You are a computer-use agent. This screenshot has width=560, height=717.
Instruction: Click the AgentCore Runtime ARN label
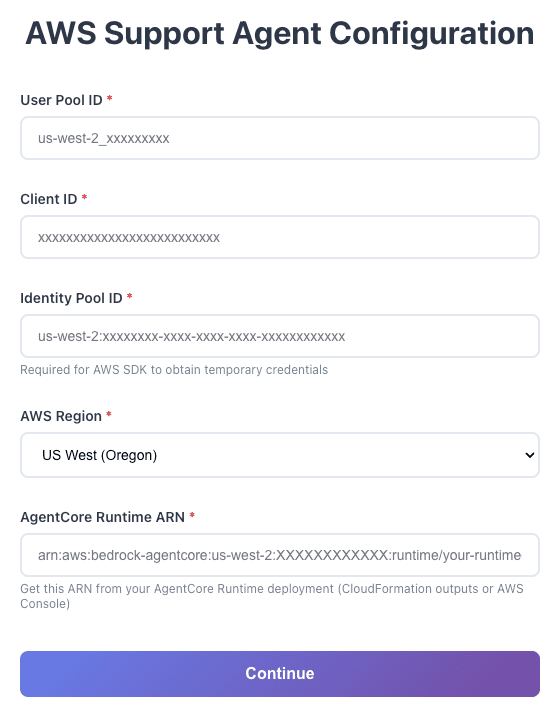coord(102,517)
